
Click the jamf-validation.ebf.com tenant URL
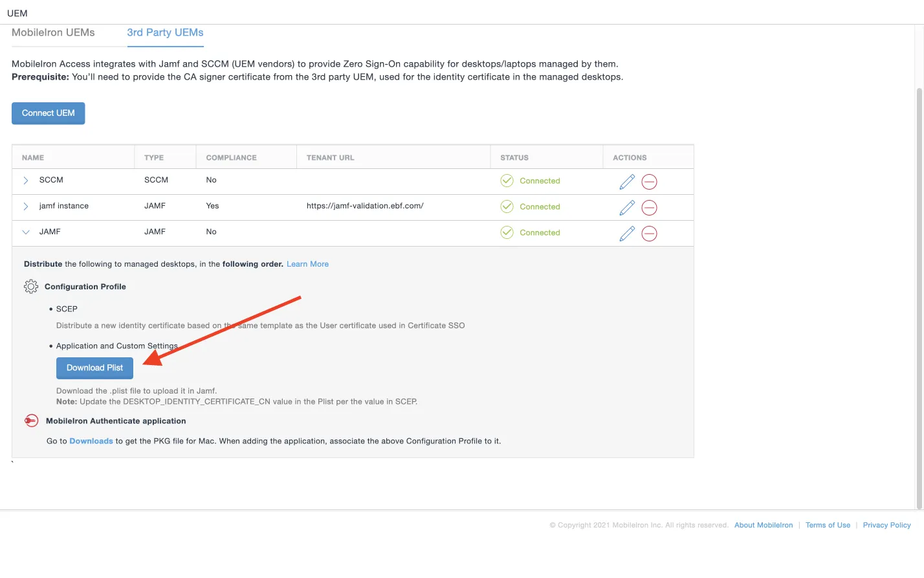(365, 206)
